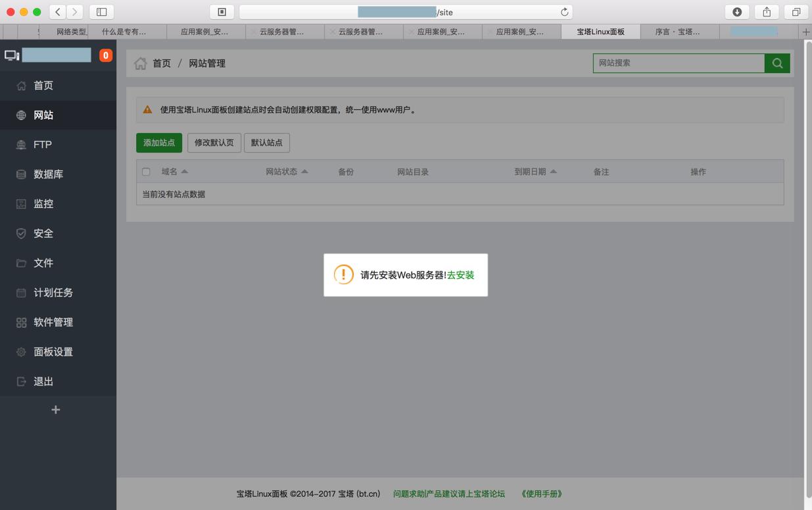812x510 pixels.
Task: Tick the select-all checkbox in table header
Action: tap(146, 172)
